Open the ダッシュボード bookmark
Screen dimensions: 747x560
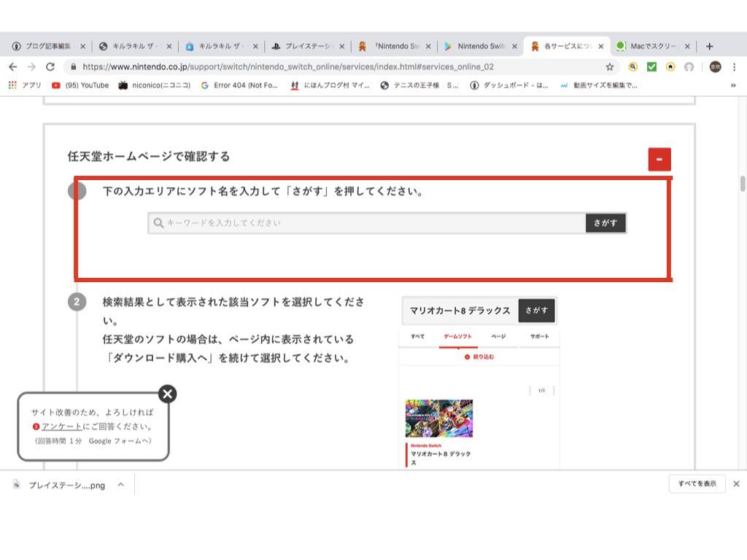click(x=508, y=85)
